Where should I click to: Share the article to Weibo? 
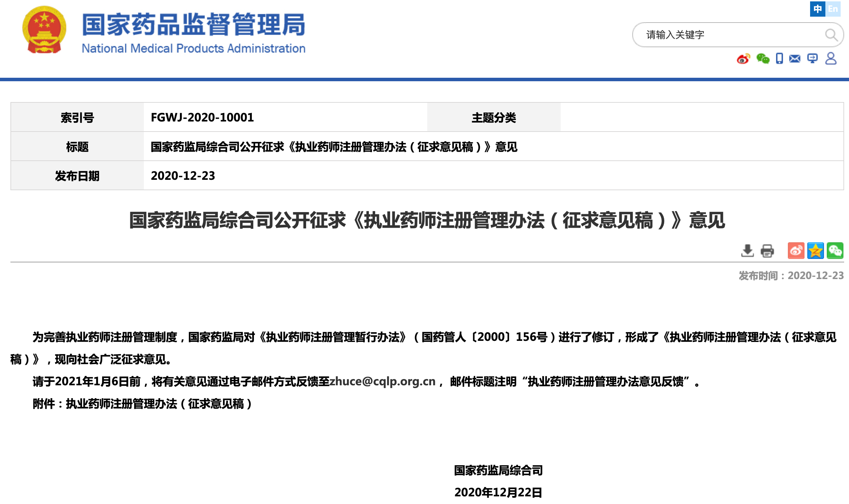tap(796, 251)
